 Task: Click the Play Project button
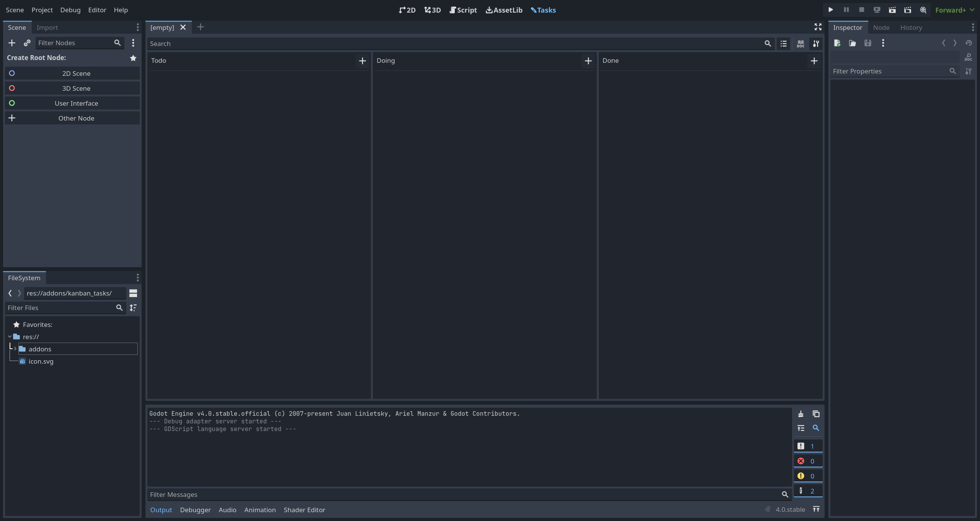[x=831, y=10]
